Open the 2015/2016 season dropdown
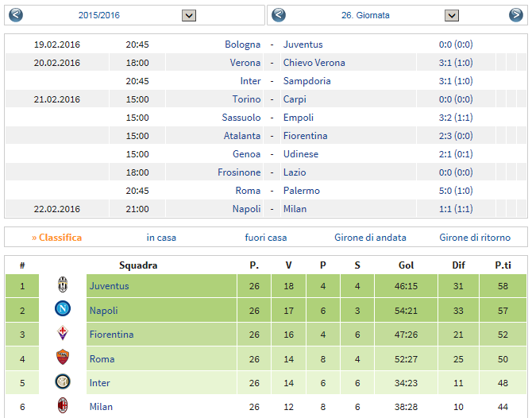 (189, 15)
